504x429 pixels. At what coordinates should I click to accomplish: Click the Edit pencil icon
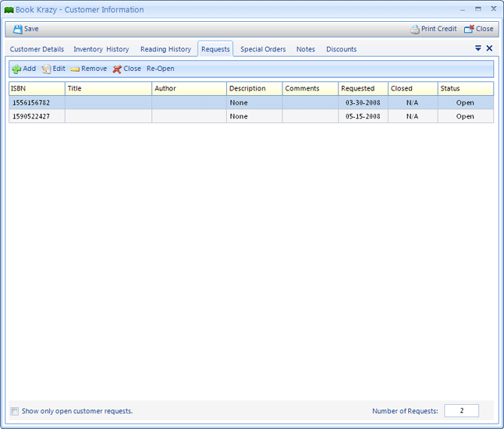click(x=46, y=69)
